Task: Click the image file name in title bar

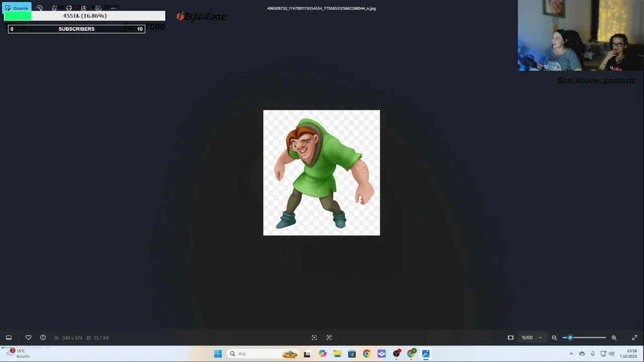Action: click(x=321, y=9)
